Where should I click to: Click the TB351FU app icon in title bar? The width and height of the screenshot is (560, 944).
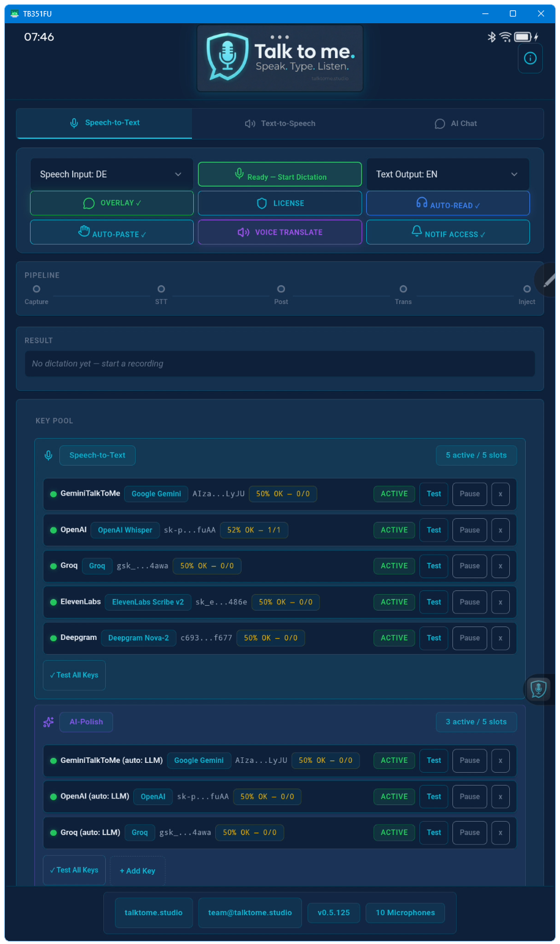coord(15,13)
